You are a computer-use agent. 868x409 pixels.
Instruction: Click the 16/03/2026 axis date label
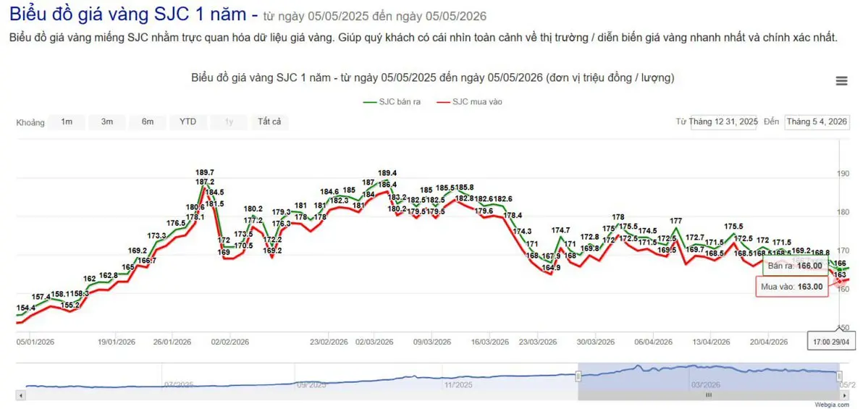click(489, 342)
